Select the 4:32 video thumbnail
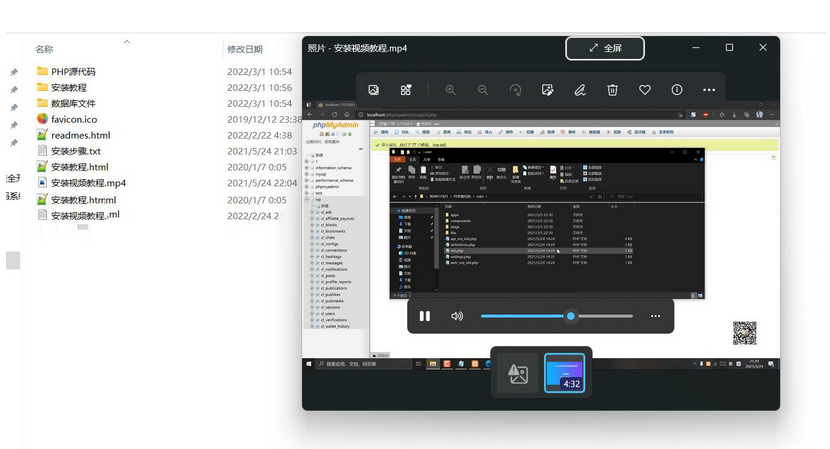830x449 pixels. (563, 373)
